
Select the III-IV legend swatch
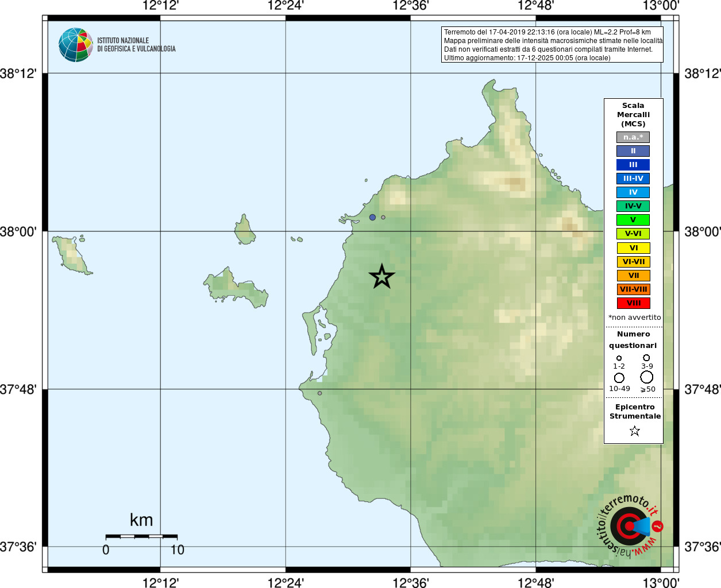tap(633, 179)
